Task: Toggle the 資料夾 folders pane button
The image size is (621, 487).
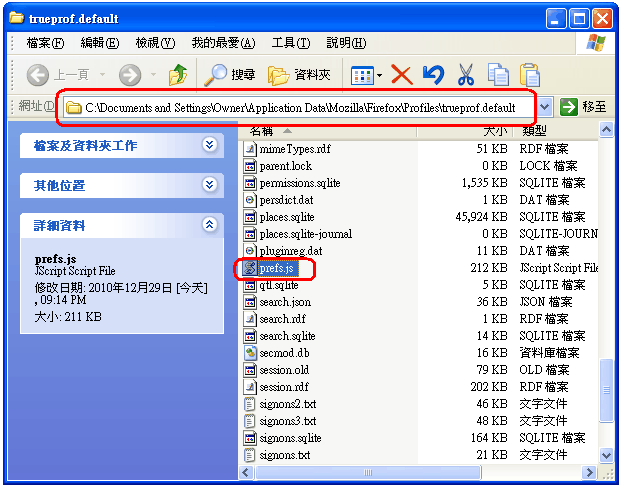Action: click(299, 74)
